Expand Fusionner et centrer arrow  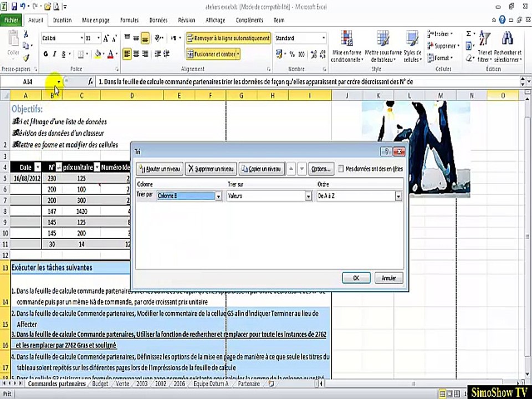click(x=238, y=54)
